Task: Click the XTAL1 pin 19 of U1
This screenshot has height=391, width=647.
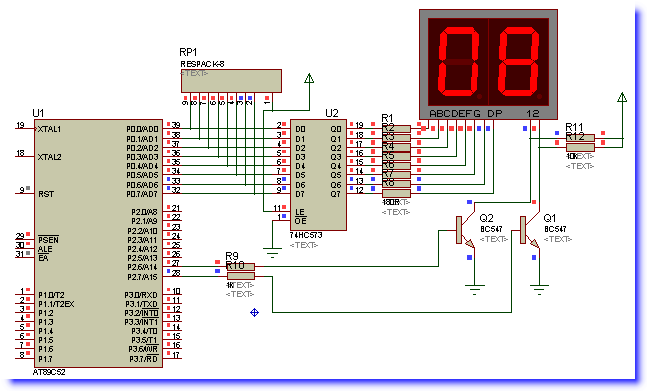Action: tap(26, 128)
